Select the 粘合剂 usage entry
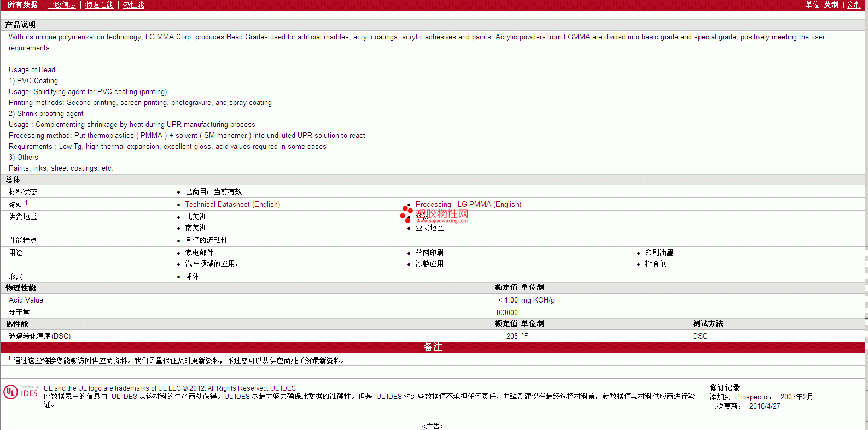Image resolution: width=868 pixels, height=430 pixels. [656, 264]
